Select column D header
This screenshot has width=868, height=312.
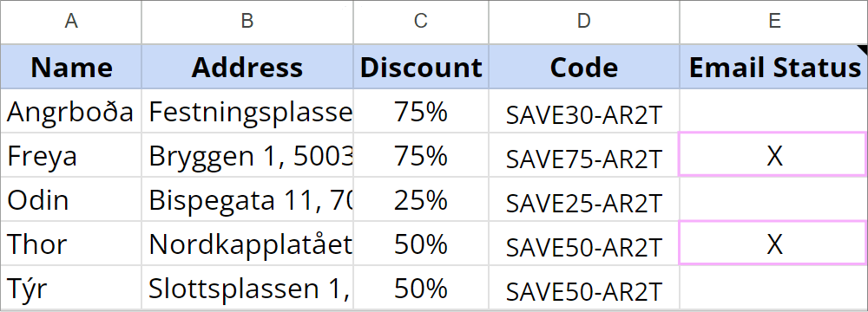(x=584, y=22)
